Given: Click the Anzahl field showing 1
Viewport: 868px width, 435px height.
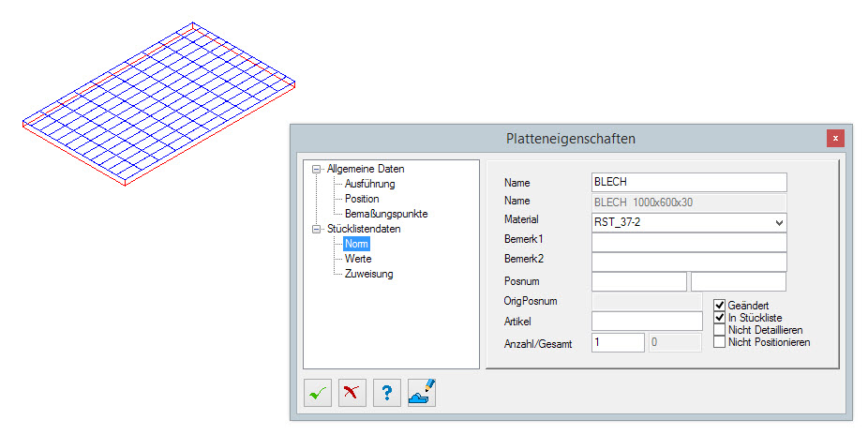Looking at the screenshot, I should pyautogui.click(x=618, y=342).
